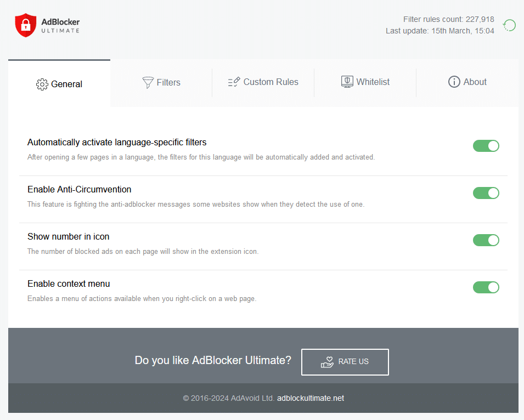Click 'Automatically activate language-specific filters' heading
The height and width of the screenshot is (420, 524).
click(117, 142)
